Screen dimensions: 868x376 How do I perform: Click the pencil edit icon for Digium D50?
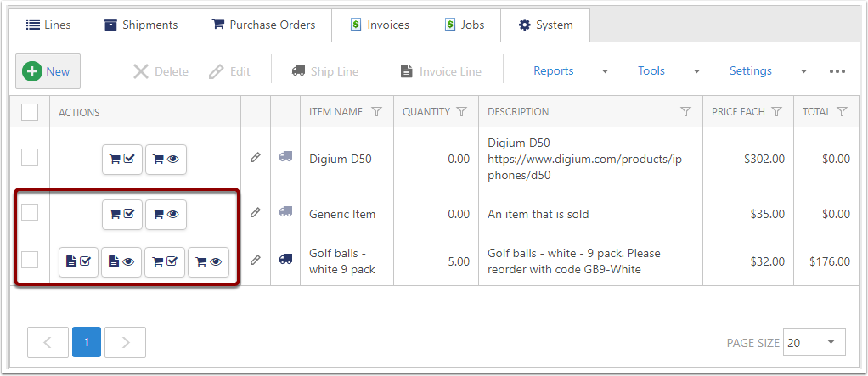pyautogui.click(x=255, y=158)
